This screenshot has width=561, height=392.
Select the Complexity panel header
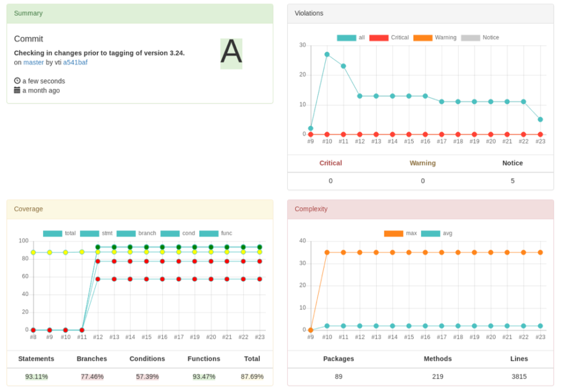click(420, 209)
